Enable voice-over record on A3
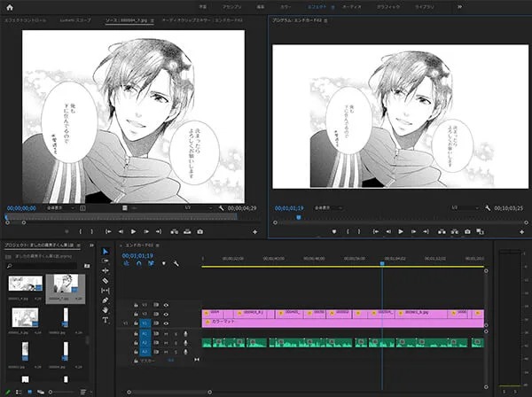The width and height of the screenshot is (532, 397). 185,352
